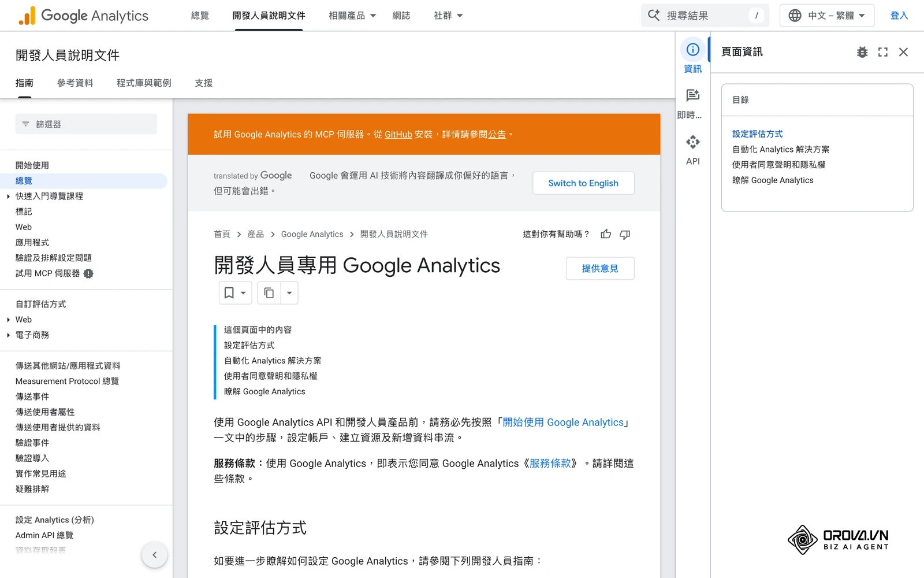Viewport: 924px width, 578px height.
Task: Switch to the 支援 tab
Action: 204,83
